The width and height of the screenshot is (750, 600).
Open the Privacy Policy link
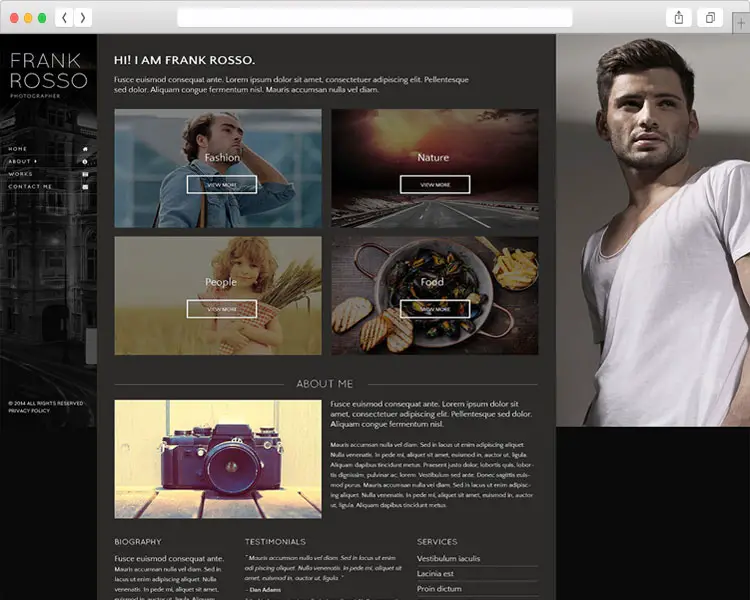point(29,411)
